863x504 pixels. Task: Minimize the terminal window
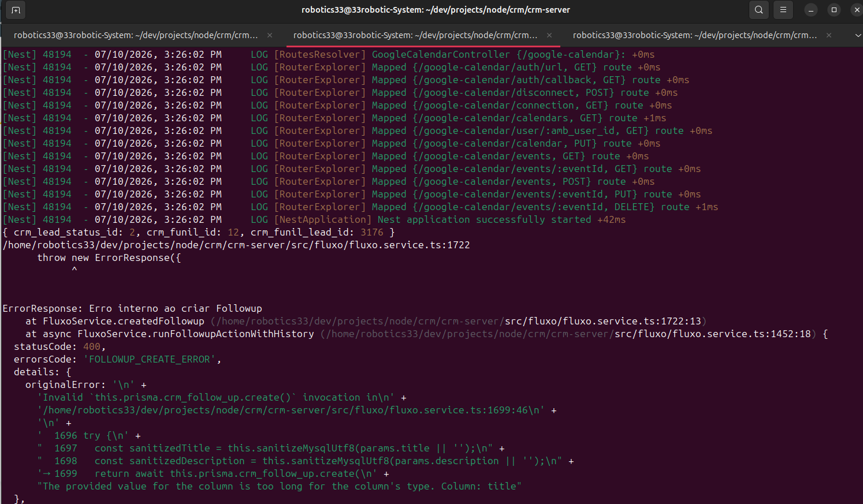point(811,10)
